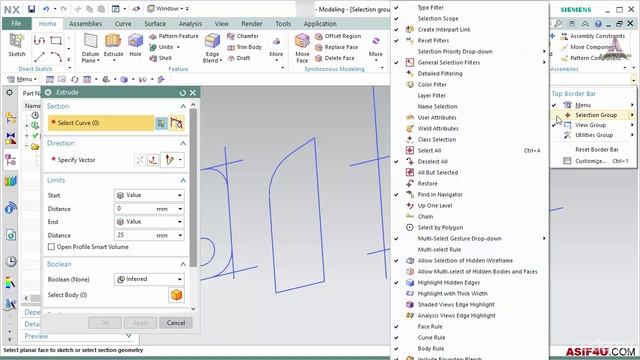Image resolution: width=640 pixels, height=360 pixels.
Task: Click the Save icon in title bar
Action: [31, 9]
